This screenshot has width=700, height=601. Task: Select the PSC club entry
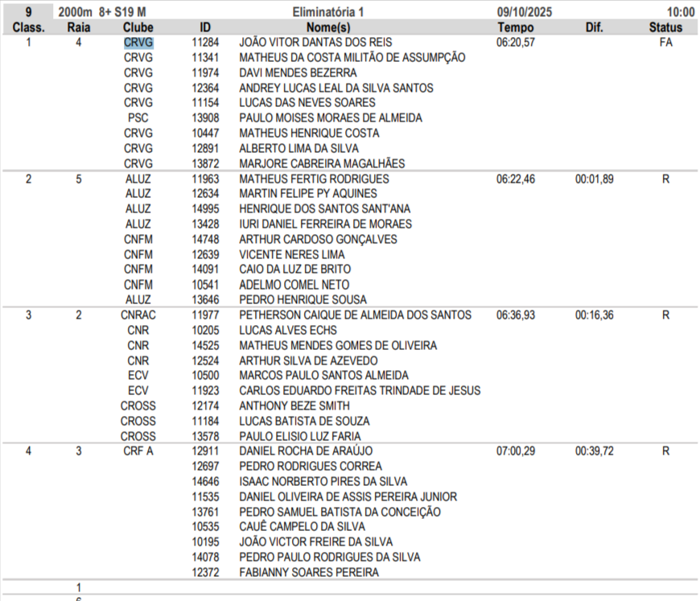[138, 118]
